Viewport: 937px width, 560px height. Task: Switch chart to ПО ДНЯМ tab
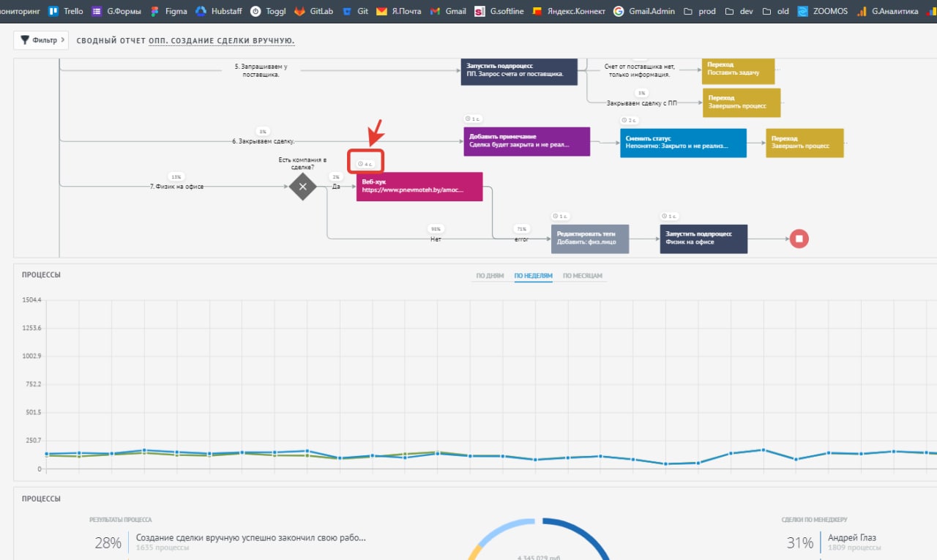click(490, 276)
